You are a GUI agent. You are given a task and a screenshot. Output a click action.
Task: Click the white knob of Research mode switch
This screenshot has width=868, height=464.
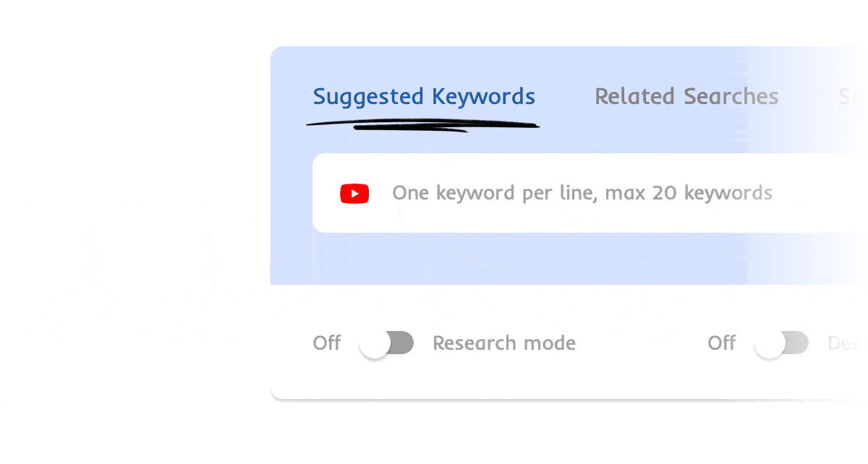[375, 344]
